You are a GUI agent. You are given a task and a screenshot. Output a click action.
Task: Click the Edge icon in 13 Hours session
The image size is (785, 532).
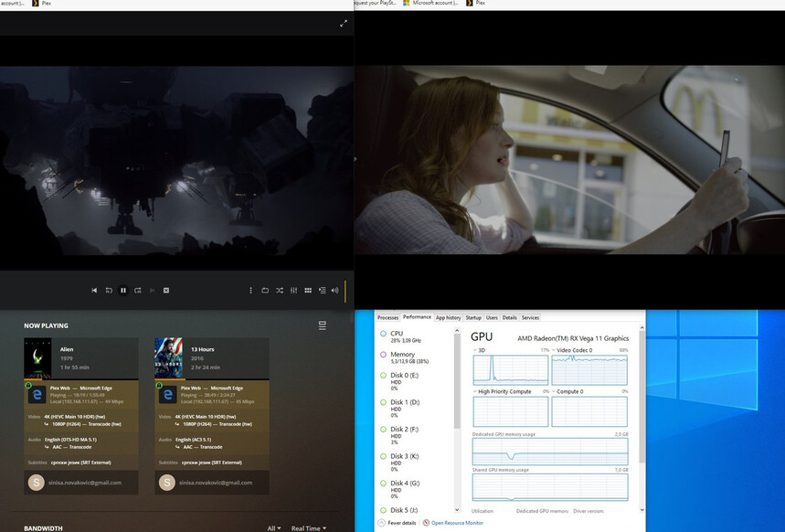pos(168,395)
